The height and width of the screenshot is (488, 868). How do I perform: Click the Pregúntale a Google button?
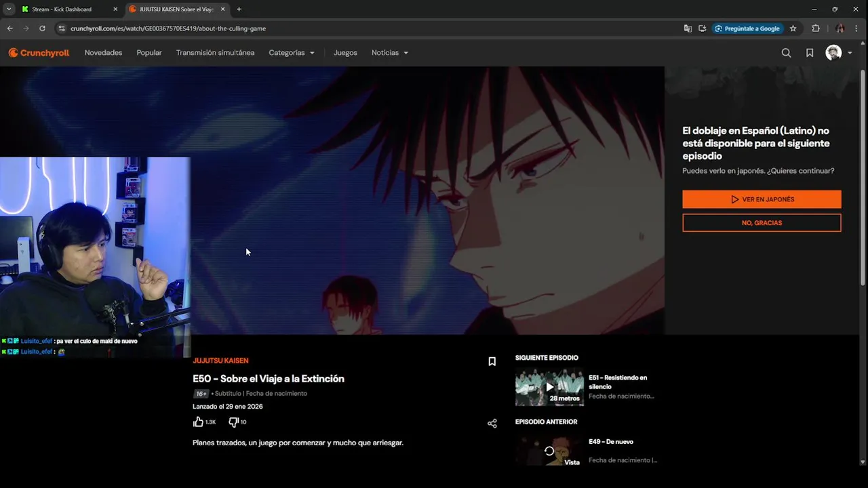click(749, 28)
